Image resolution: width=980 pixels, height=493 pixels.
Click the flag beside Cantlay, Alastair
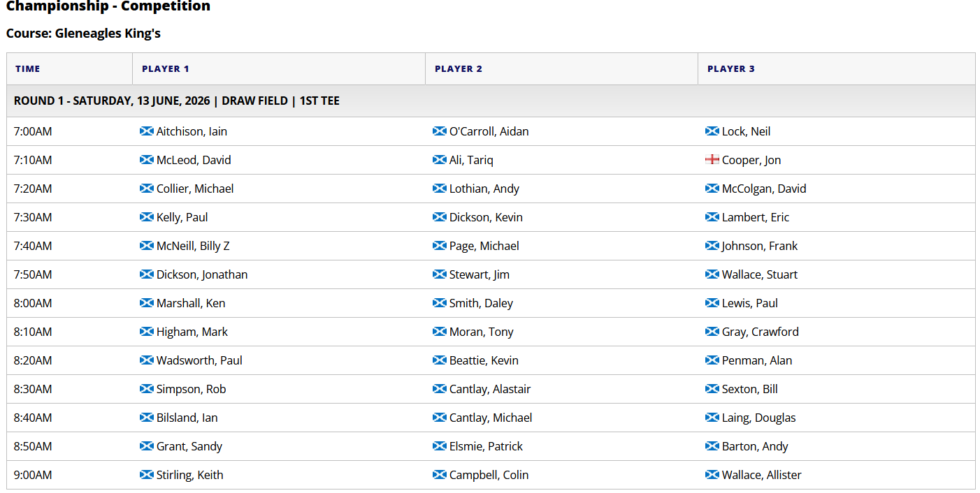tap(440, 389)
